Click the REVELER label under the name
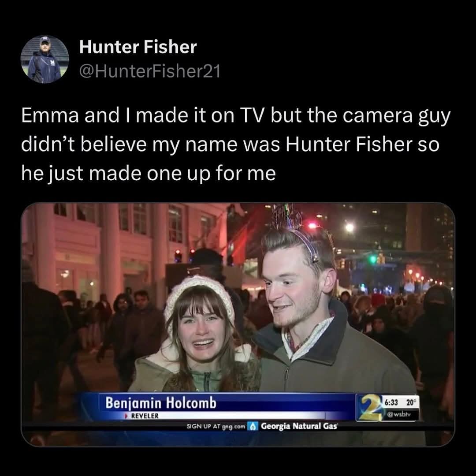 pyautogui.click(x=145, y=416)
